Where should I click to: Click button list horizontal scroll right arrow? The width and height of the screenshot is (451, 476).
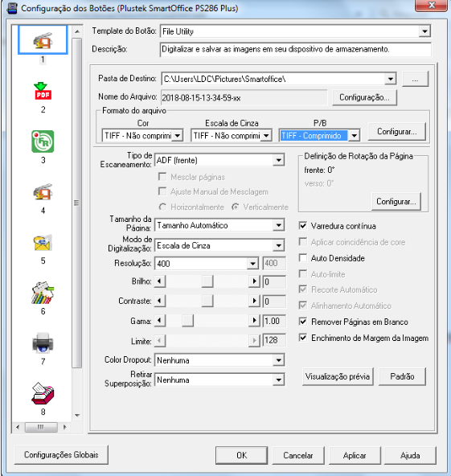pos(64,427)
